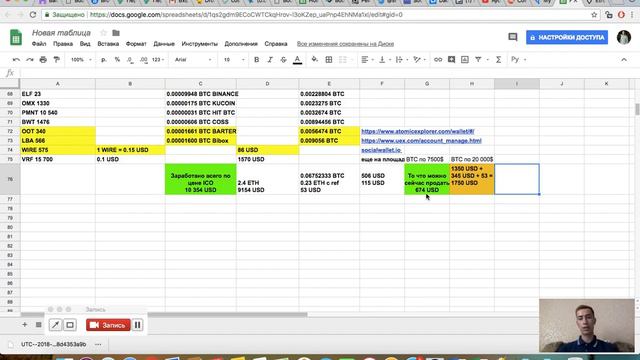Select the orange 1350 USD cell
Image resolution: width=640 pixels, height=360 pixels.
pyautogui.click(x=472, y=179)
